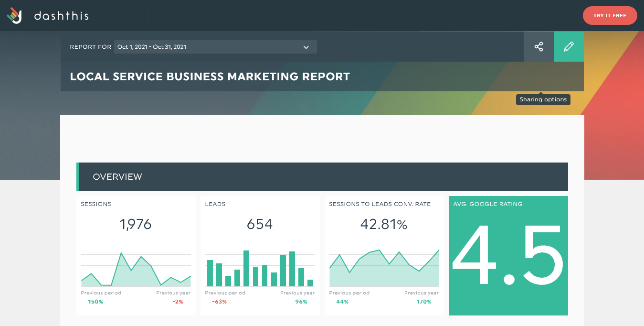The height and width of the screenshot is (326, 644).
Task: Click the 1,976 sessions value
Action: coord(136,224)
